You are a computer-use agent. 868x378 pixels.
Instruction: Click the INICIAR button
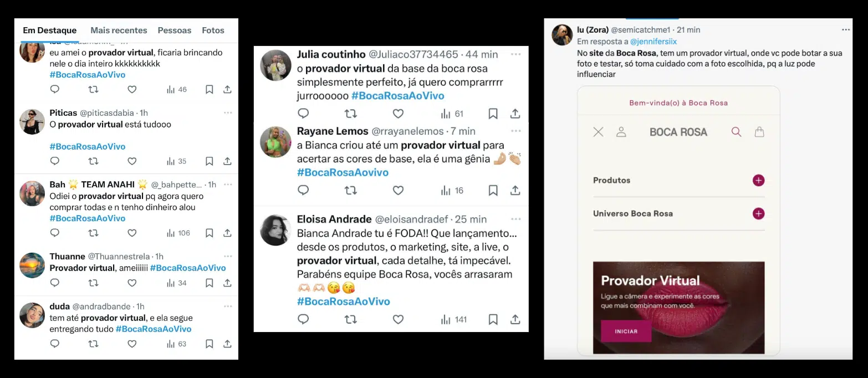pos(626,331)
